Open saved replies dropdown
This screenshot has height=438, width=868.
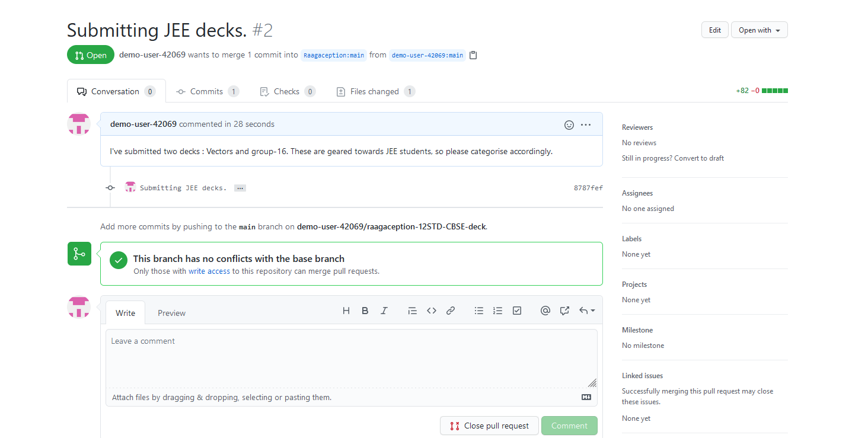(587, 311)
